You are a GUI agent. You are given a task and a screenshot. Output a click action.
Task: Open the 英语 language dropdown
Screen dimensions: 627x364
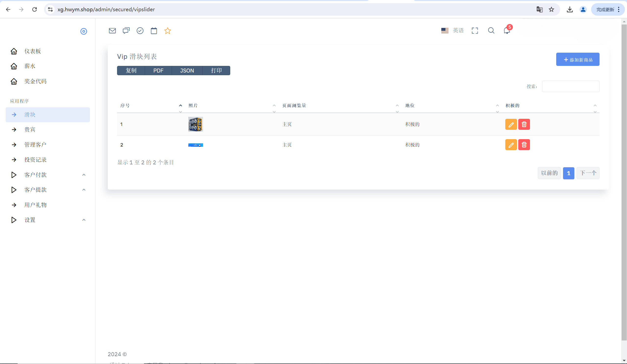point(452,30)
